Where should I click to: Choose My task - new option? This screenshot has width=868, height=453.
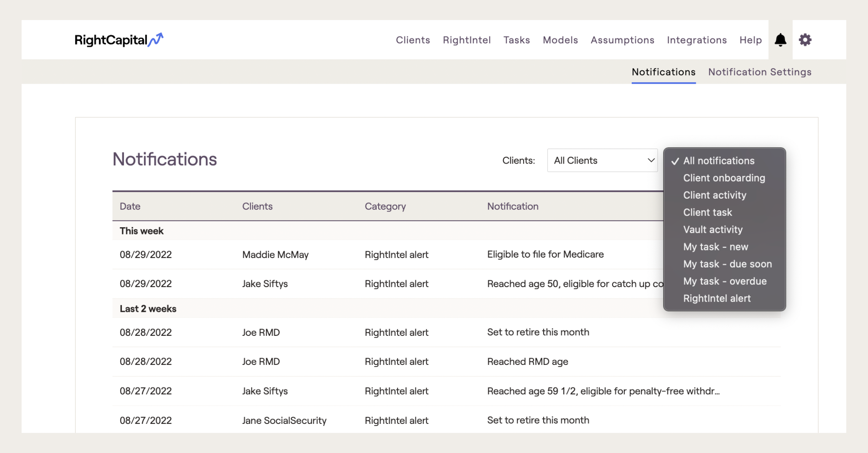[724, 247]
